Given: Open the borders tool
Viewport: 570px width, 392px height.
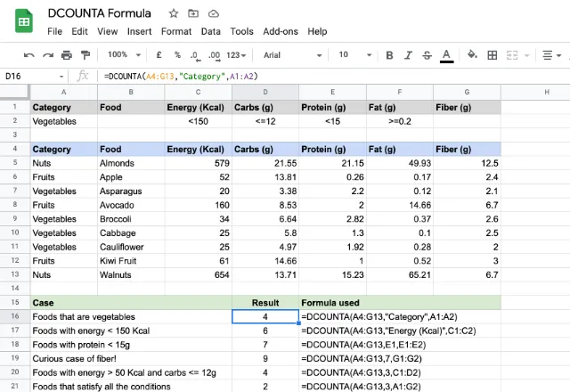Looking at the screenshot, I should (x=493, y=55).
